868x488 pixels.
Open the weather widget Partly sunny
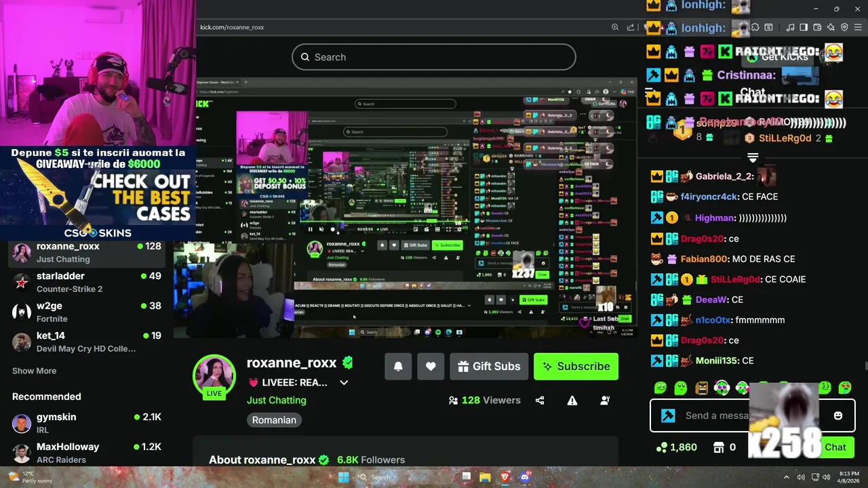pyautogui.click(x=28, y=477)
